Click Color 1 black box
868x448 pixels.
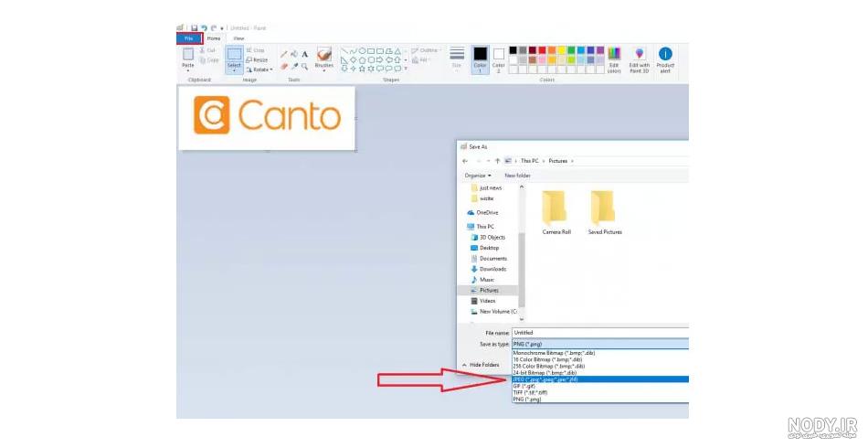pyautogui.click(x=480, y=54)
